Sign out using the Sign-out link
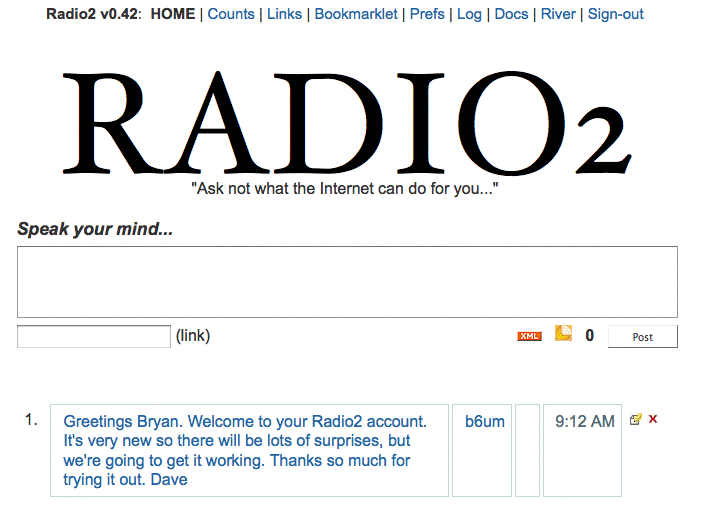The height and width of the screenshot is (526, 711). click(615, 14)
